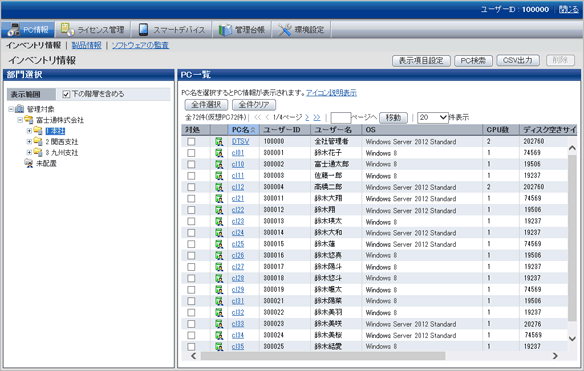This screenshot has height=371, width=584.
Task: Click the PC status icon for cl10
Action: [x=219, y=164]
